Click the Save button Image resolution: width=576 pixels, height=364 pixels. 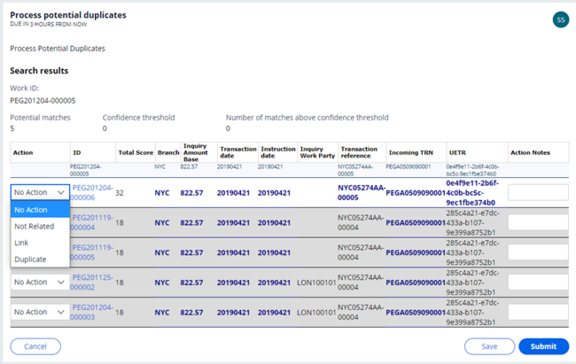[x=489, y=346]
